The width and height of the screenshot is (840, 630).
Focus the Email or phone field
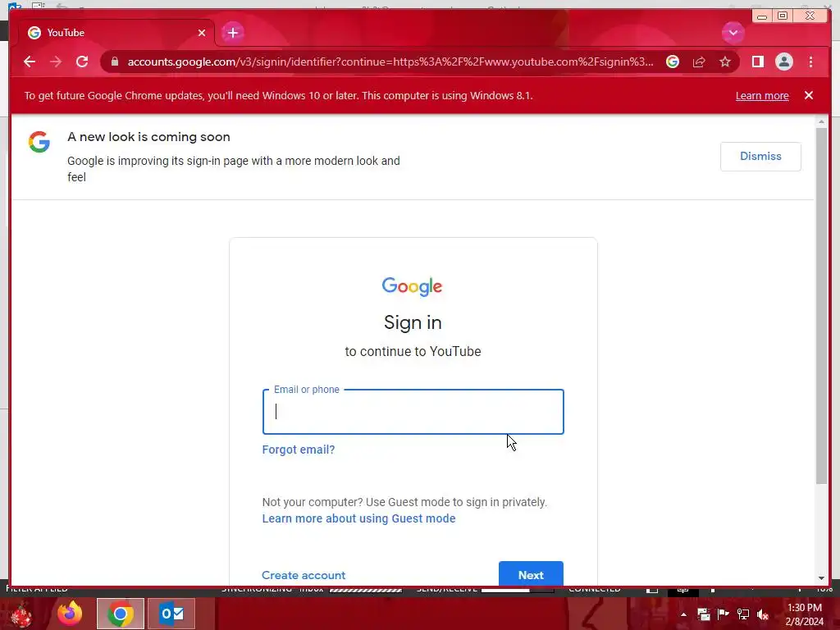(413, 412)
